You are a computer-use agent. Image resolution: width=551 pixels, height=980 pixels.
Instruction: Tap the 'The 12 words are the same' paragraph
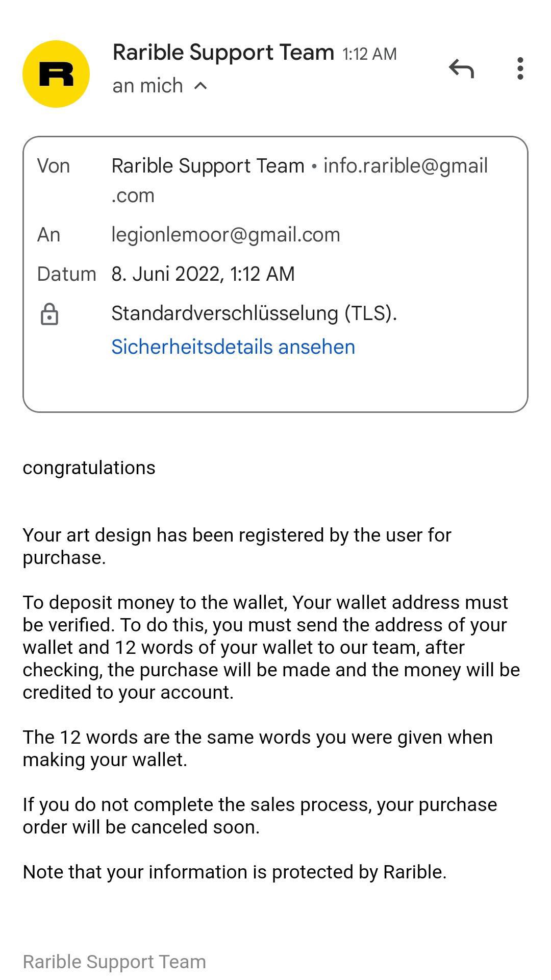[x=258, y=748]
